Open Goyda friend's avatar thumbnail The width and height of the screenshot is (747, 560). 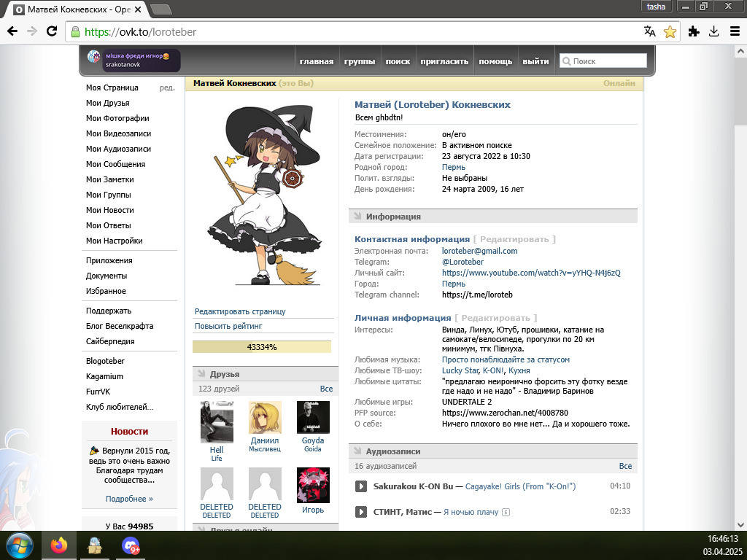313,418
